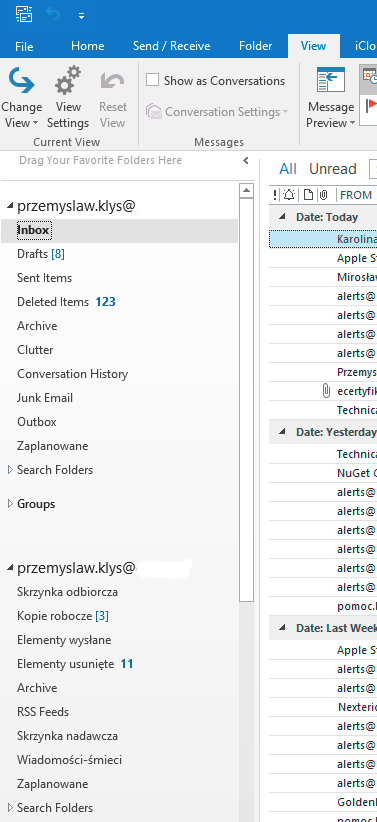Open the Junk Email folder

45,398
